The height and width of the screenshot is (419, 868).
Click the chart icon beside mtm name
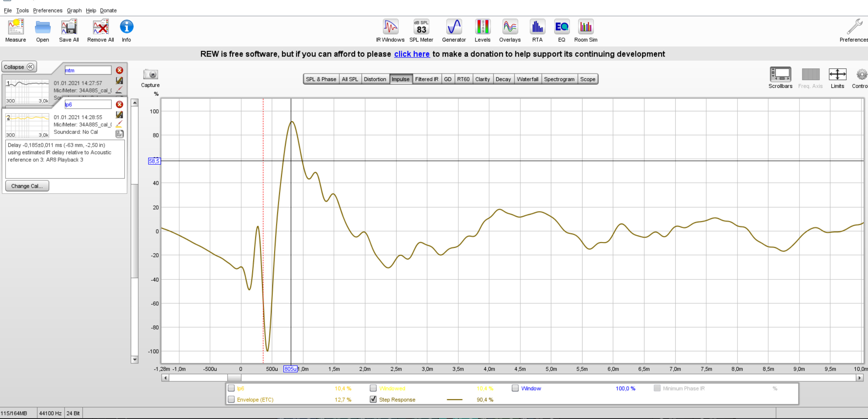(x=119, y=80)
